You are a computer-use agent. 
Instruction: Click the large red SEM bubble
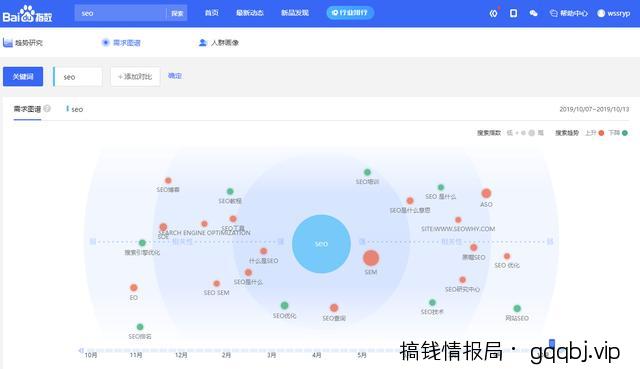[371, 258]
